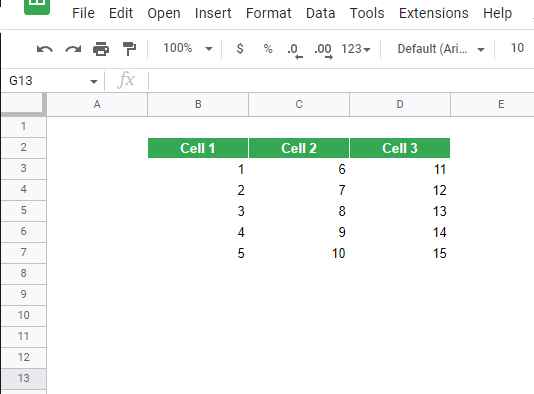534x394 pixels.
Task: Select the cell containing 7
Action: pyautogui.click(x=299, y=190)
